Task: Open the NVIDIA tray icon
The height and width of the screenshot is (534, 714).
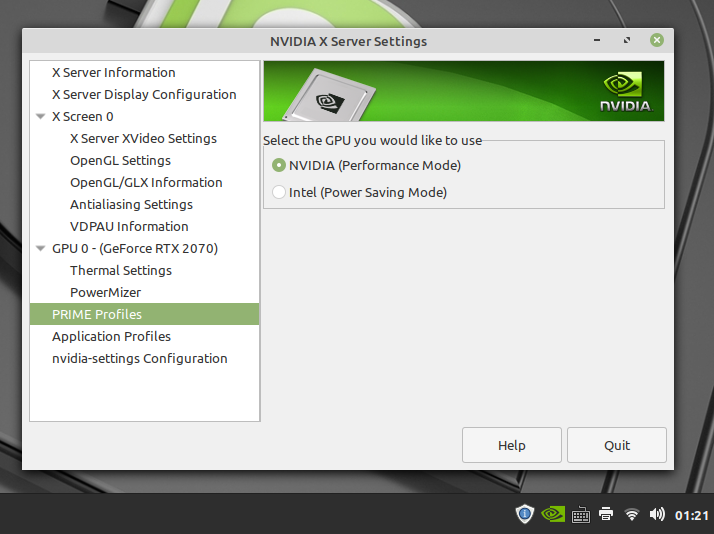Action: click(x=553, y=514)
